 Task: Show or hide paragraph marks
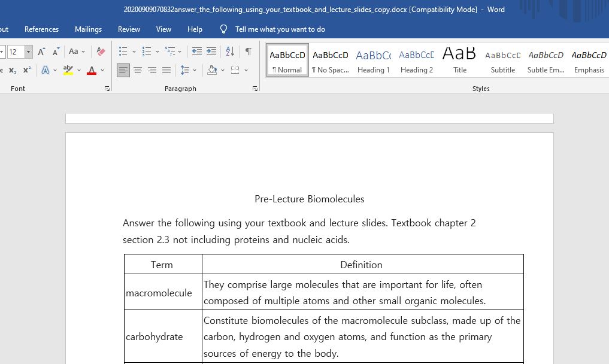coord(248,51)
